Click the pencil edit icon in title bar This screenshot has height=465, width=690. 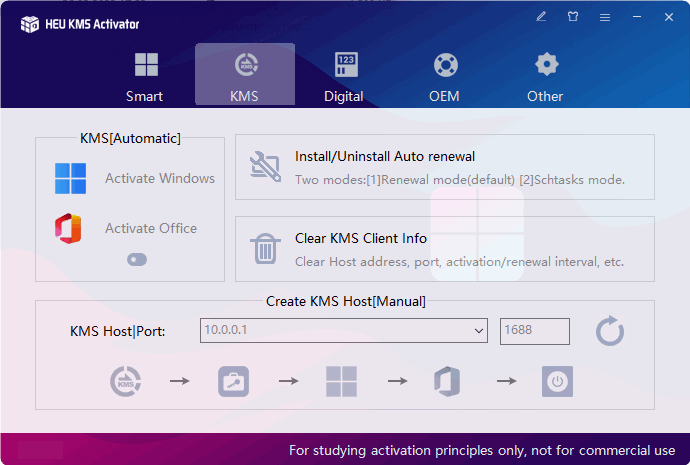(x=541, y=17)
